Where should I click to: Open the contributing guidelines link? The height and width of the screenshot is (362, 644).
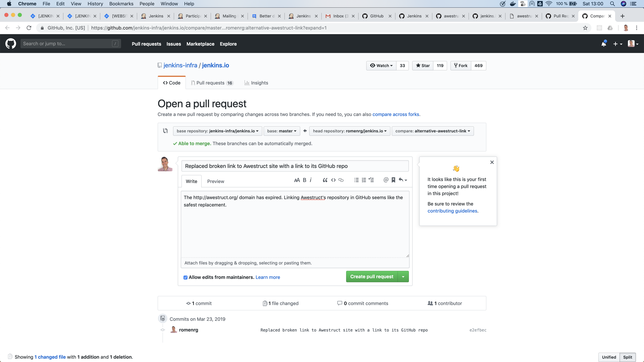click(x=452, y=211)
